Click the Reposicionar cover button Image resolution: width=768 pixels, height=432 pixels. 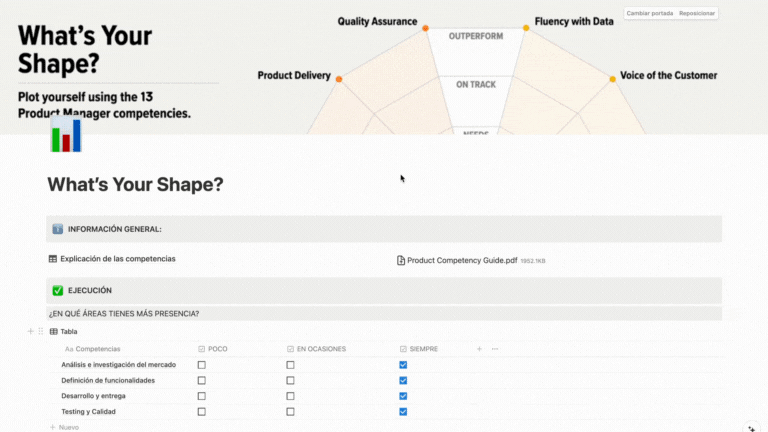(697, 13)
